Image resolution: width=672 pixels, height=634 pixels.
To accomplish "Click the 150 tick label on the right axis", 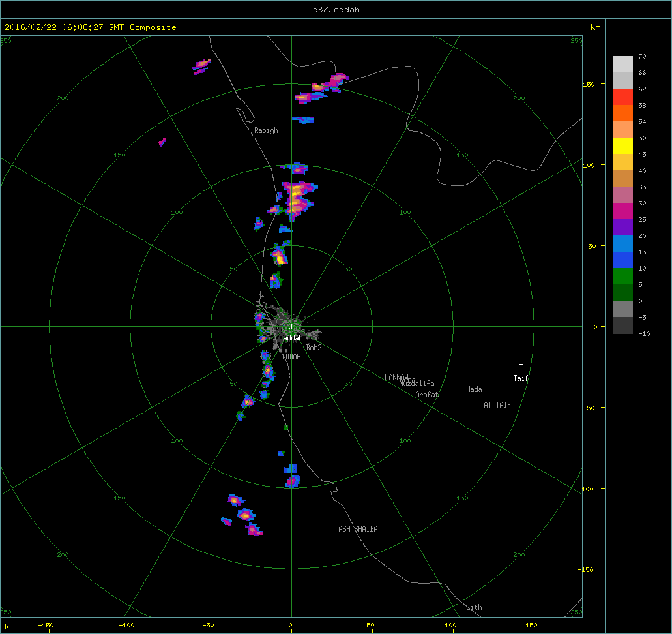I will (x=589, y=84).
